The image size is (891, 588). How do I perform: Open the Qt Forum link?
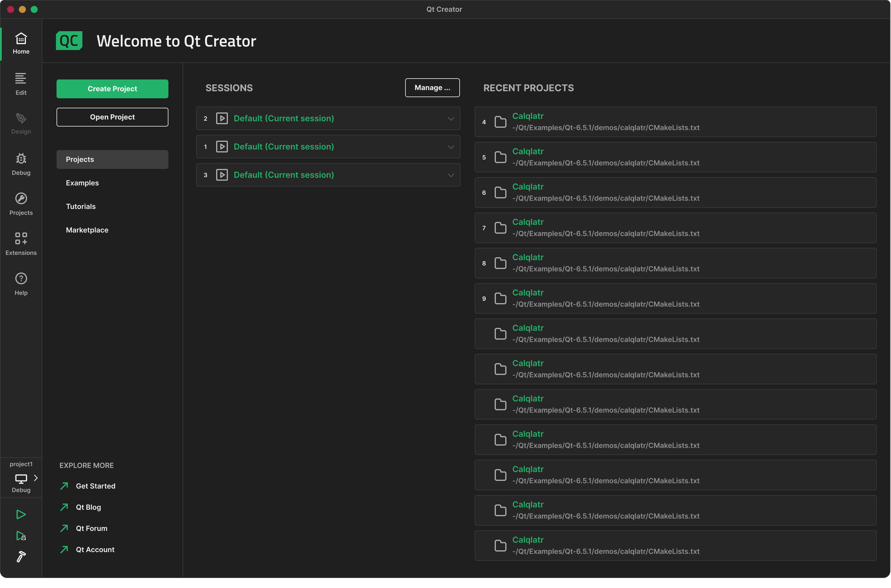[91, 528]
